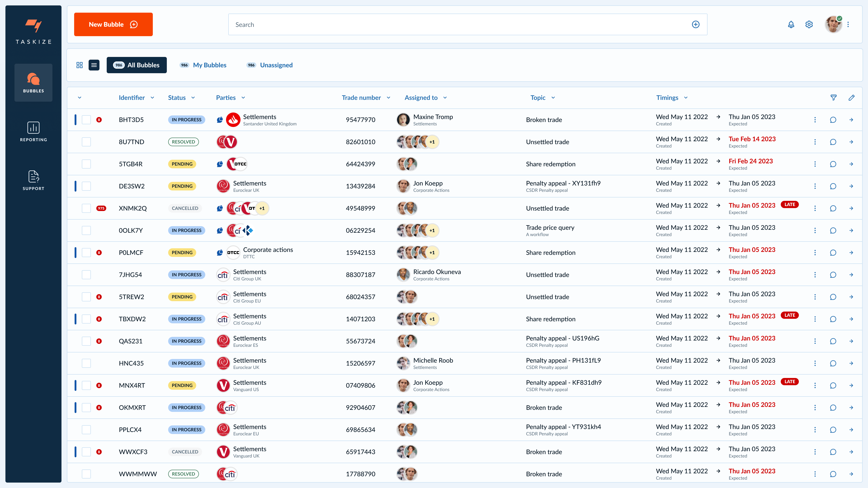Open comment bubble for row BHT3D5
The height and width of the screenshot is (488, 868).
pos(833,120)
